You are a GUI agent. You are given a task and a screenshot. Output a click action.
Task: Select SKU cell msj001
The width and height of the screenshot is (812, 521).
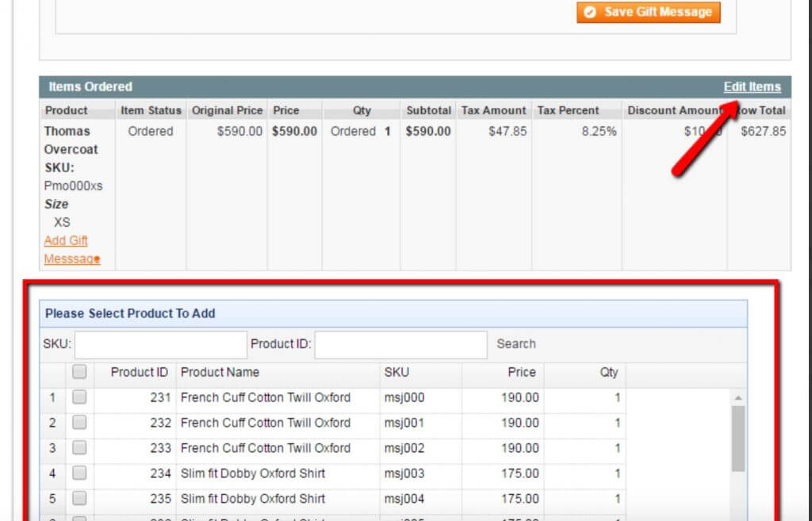[404, 423]
